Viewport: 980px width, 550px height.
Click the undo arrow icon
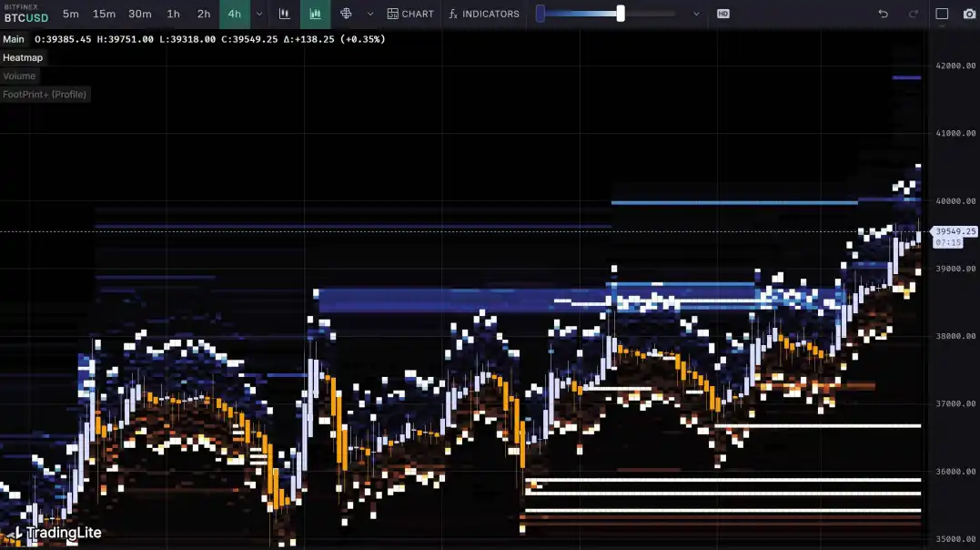883,14
